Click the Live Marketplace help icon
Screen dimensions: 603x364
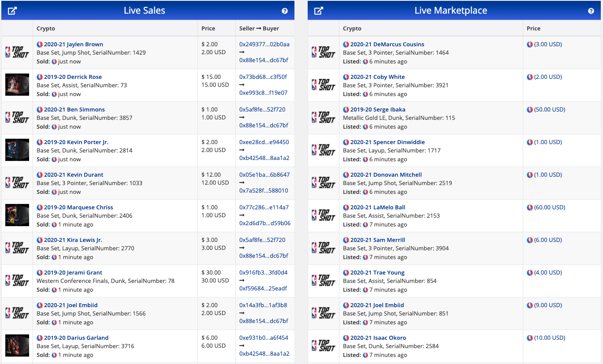pos(591,11)
